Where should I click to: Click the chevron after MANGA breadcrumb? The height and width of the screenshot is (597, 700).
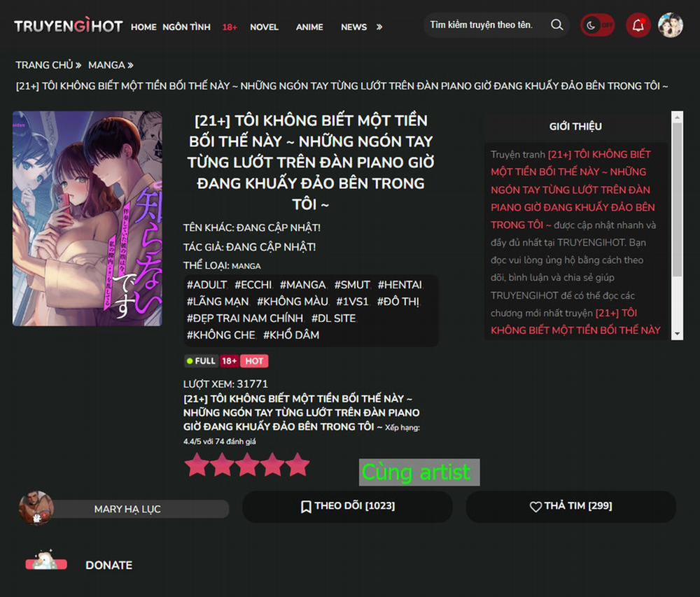click(x=130, y=64)
